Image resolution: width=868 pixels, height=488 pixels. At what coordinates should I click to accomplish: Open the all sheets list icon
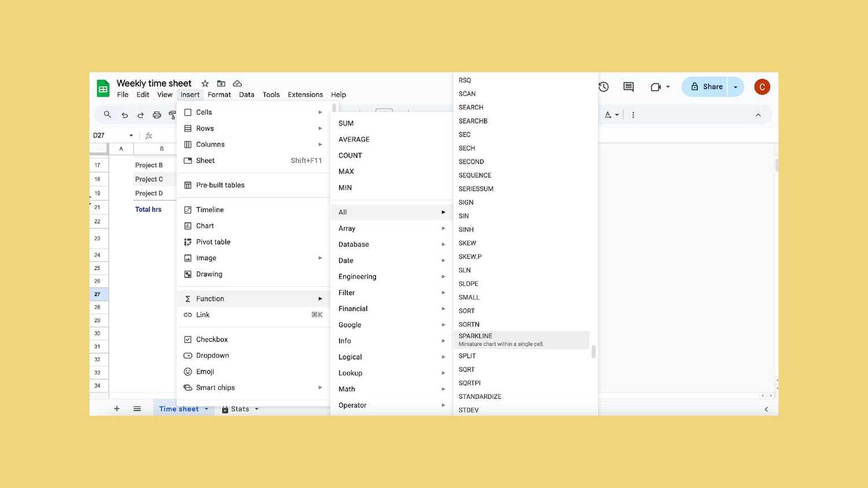137,409
